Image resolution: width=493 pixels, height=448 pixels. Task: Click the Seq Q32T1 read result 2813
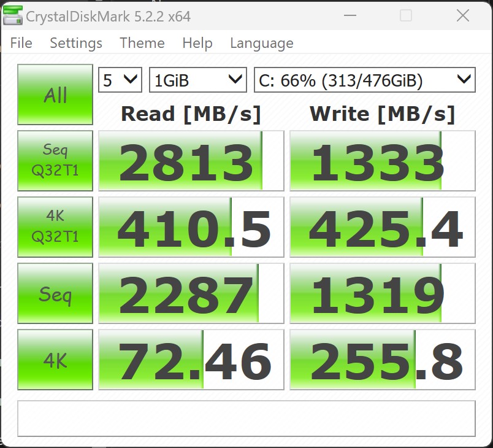click(x=191, y=161)
